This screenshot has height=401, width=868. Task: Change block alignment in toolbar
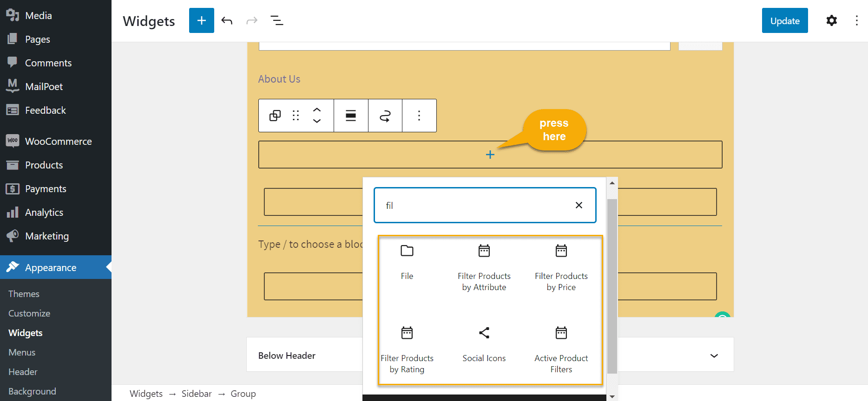coord(351,116)
